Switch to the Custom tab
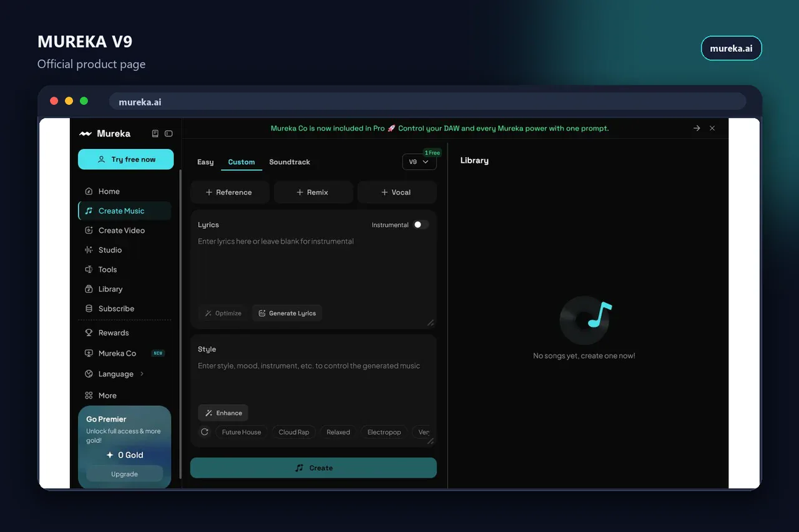Viewport: 799px width, 532px height. click(x=242, y=162)
